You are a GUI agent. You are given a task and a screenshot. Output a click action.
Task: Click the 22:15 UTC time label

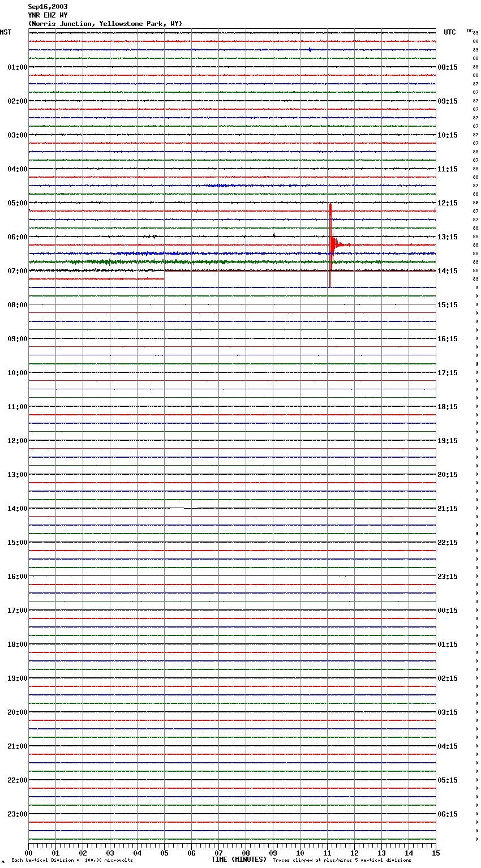[x=448, y=543]
